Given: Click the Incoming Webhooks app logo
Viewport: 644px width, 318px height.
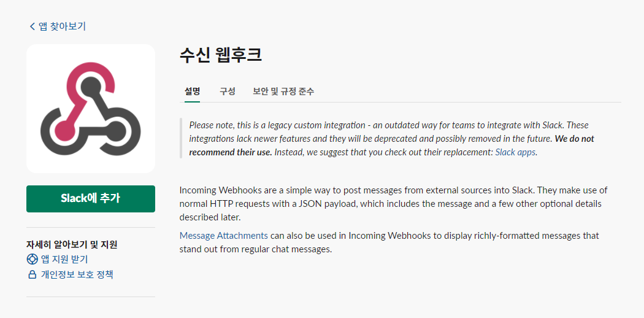Looking at the screenshot, I should click(x=91, y=109).
